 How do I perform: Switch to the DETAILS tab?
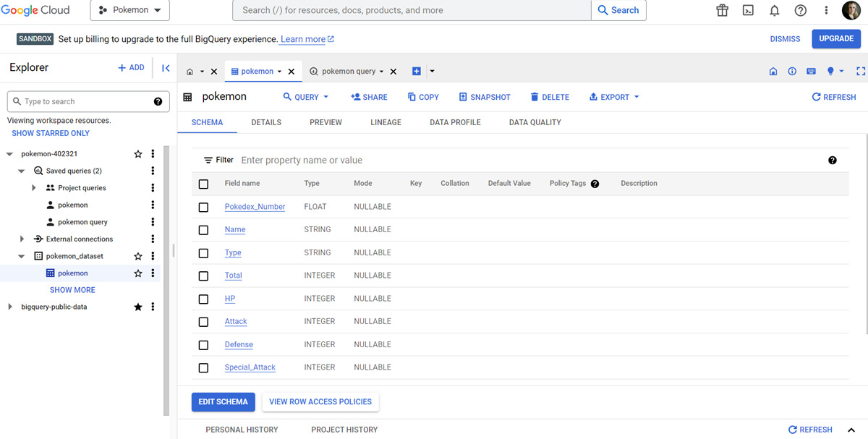[266, 122]
